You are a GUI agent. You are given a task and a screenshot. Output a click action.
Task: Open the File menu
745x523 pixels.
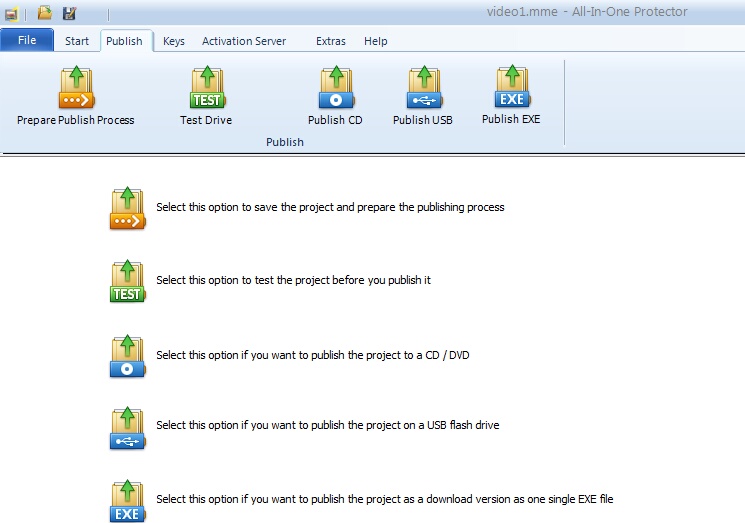27,40
